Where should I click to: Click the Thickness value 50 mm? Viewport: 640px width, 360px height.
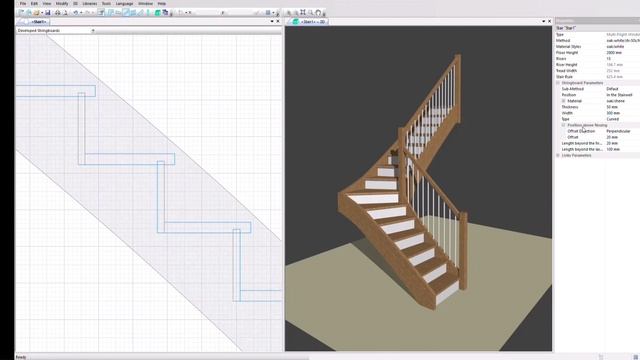click(x=612, y=107)
